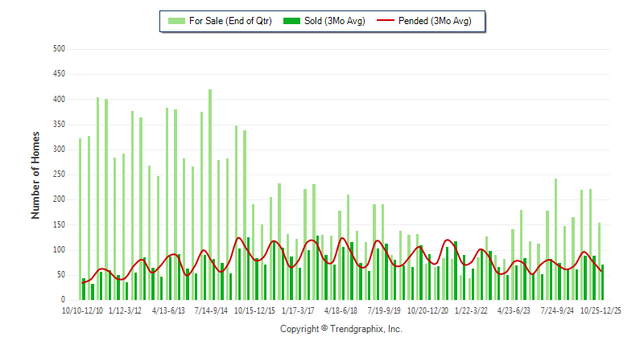
Task: Click the last Sold bar on the far right
Action: pos(602,282)
